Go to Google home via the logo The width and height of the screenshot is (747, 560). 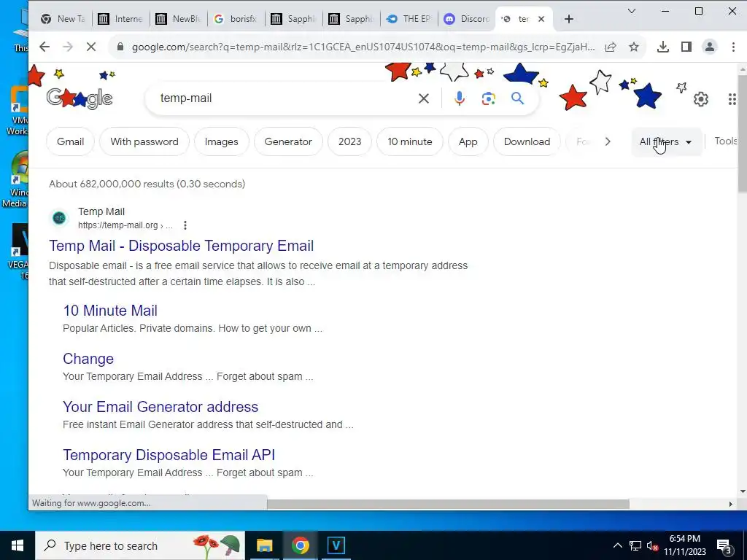click(80, 98)
